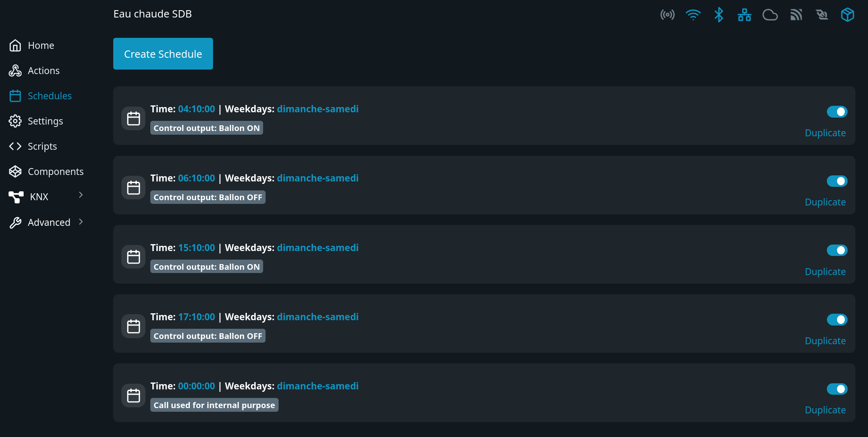Toggle off the 06:10:00 schedule switch
The image size is (868, 437).
point(837,181)
